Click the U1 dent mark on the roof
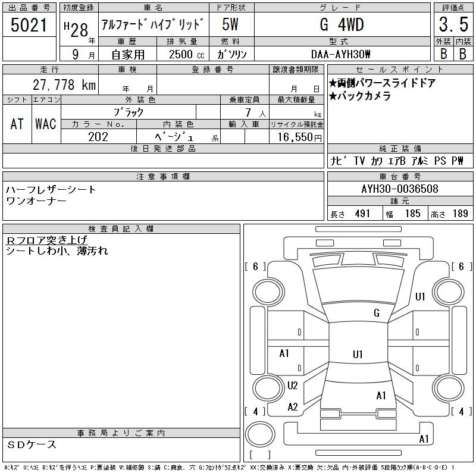 coord(357,355)
